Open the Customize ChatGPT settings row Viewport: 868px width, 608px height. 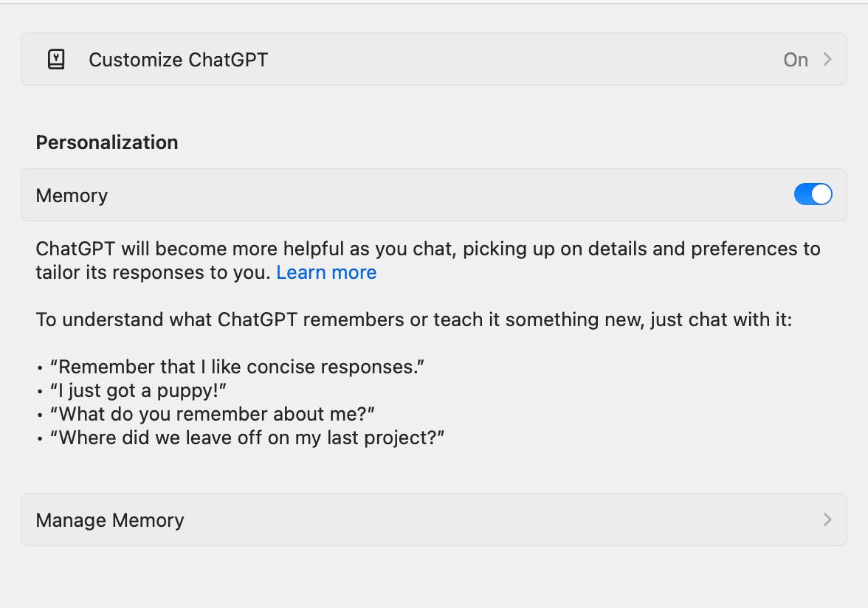click(178, 60)
